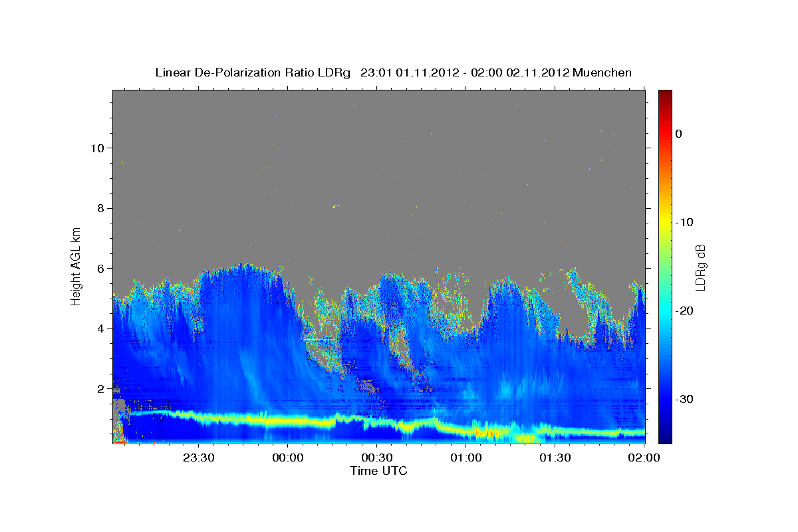
Task: Click the 23:30 time tick label
Action: click(199, 458)
